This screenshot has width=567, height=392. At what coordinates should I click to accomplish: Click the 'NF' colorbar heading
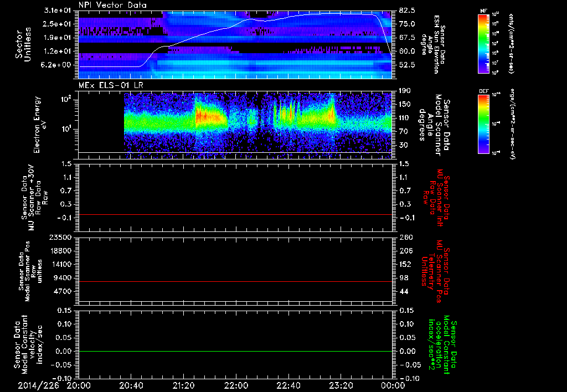pyautogui.click(x=483, y=11)
